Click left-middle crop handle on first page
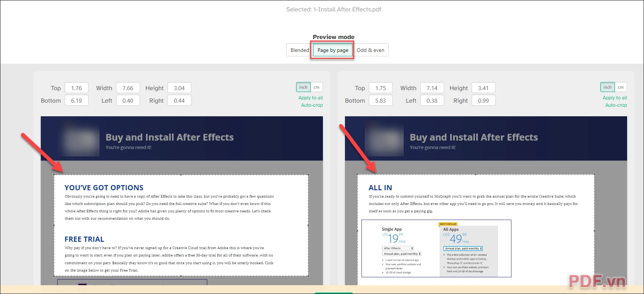644x294 pixels. [54, 225]
